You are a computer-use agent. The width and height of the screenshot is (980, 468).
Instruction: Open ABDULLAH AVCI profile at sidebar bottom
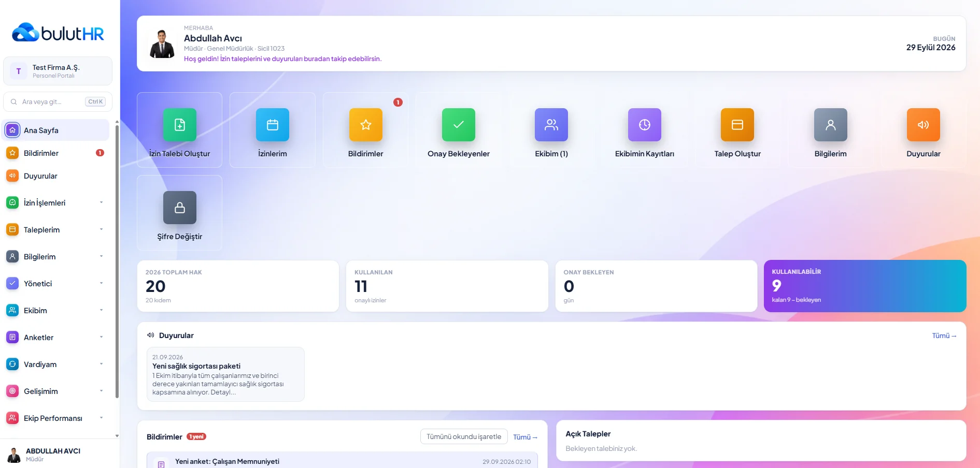click(59, 455)
